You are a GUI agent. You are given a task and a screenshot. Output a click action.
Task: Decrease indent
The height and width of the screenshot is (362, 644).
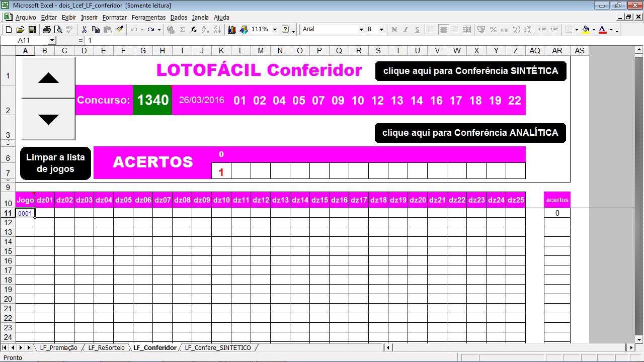click(542, 30)
